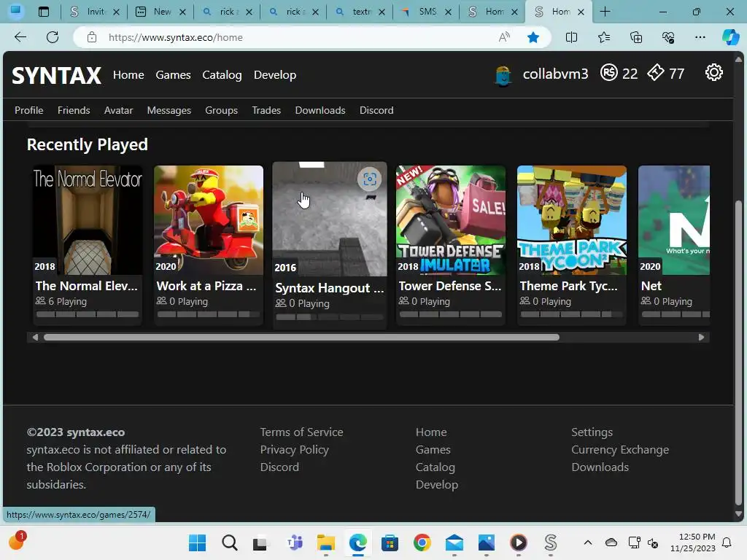Open the collabvm3 avatar image
Image resolution: width=747 pixels, height=560 pixels.
tap(503, 75)
